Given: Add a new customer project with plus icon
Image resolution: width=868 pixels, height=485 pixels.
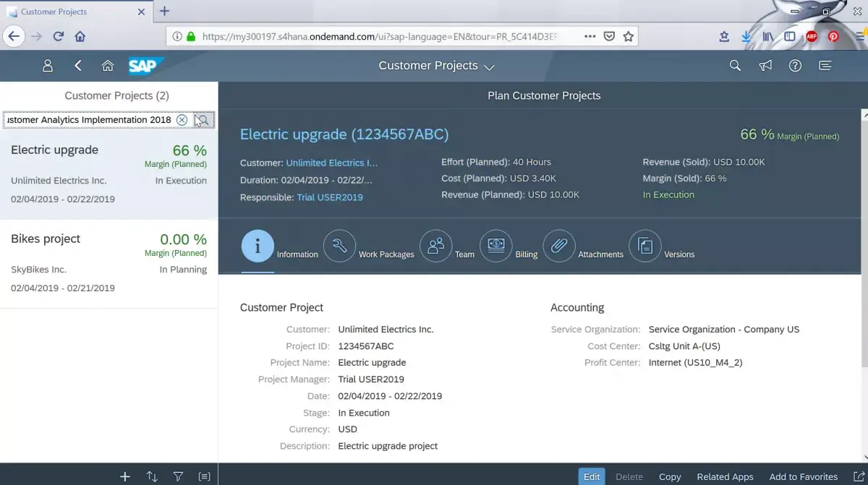Looking at the screenshot, I should (125, 476).
